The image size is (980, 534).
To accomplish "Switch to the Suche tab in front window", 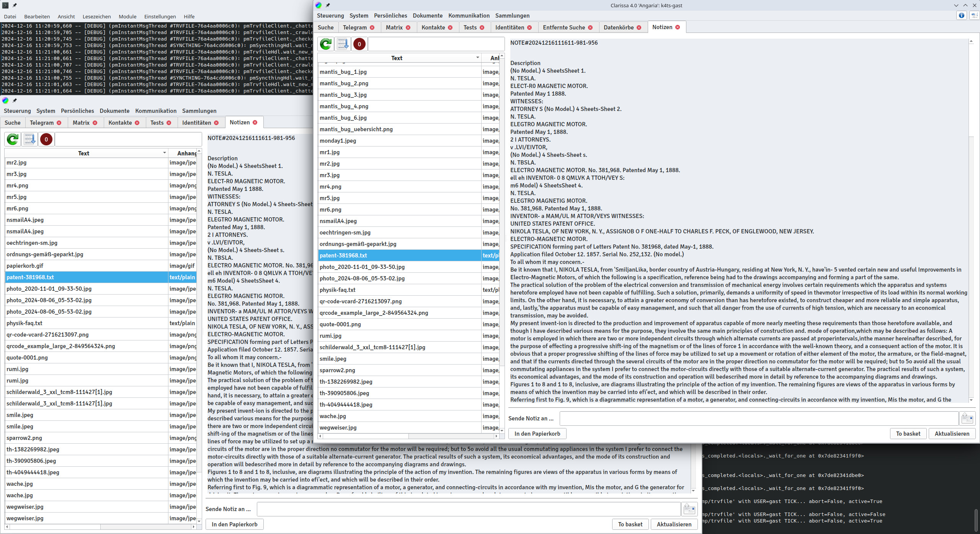I will (x=326, y=28).
